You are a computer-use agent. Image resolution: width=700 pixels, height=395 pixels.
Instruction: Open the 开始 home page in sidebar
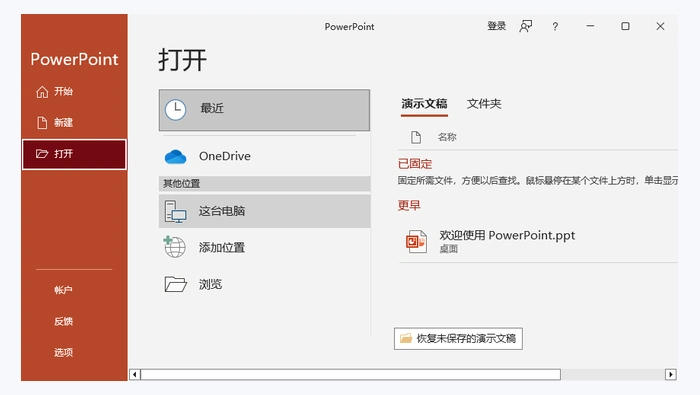click(x=74, y=91)
